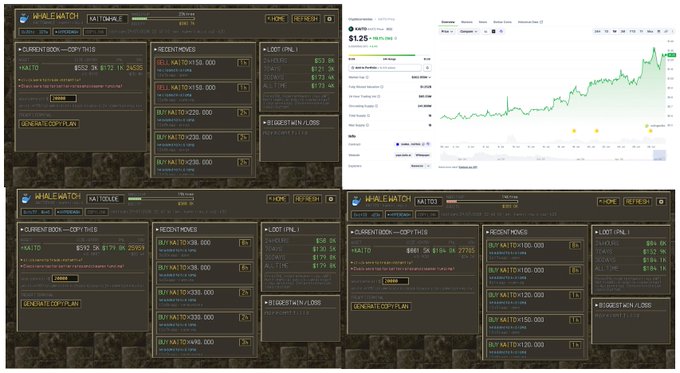Click info icon beside Max Supply
The height and width of the screenshot is (373, 680).
click(367, 125)
